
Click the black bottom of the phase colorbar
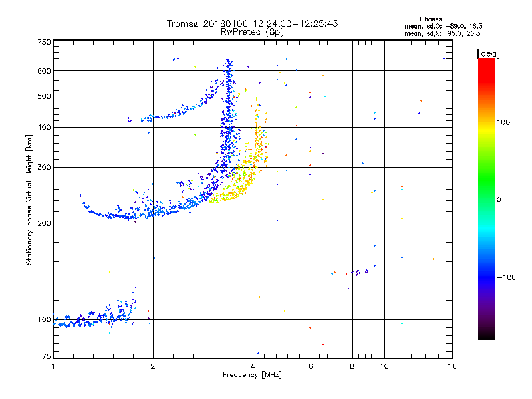(x=487, y=335)
